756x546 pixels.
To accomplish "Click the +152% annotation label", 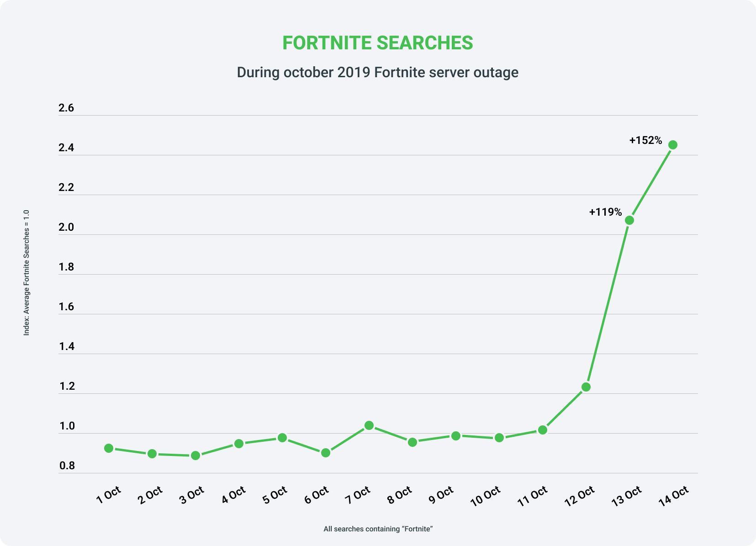I will point(645,140).
